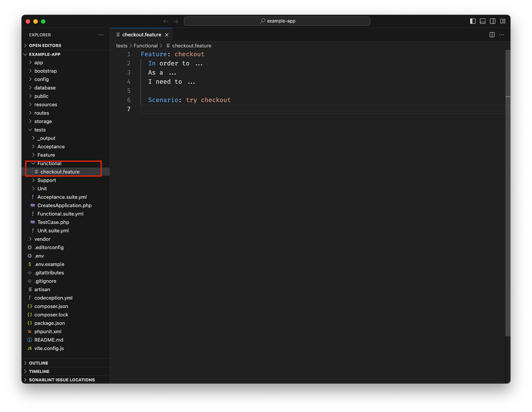
Task: Toggle the Secondary Side Bar icon
Action: pos(492,21)
